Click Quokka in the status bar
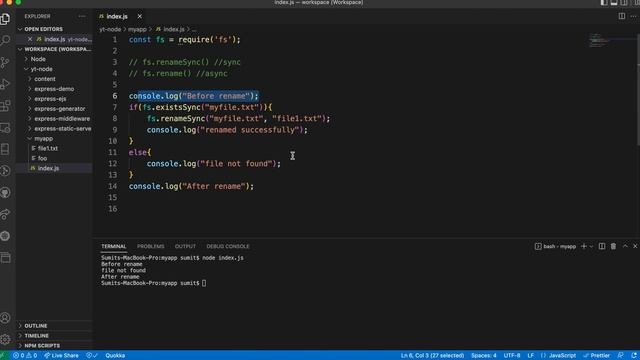 [x=115, y=356]
